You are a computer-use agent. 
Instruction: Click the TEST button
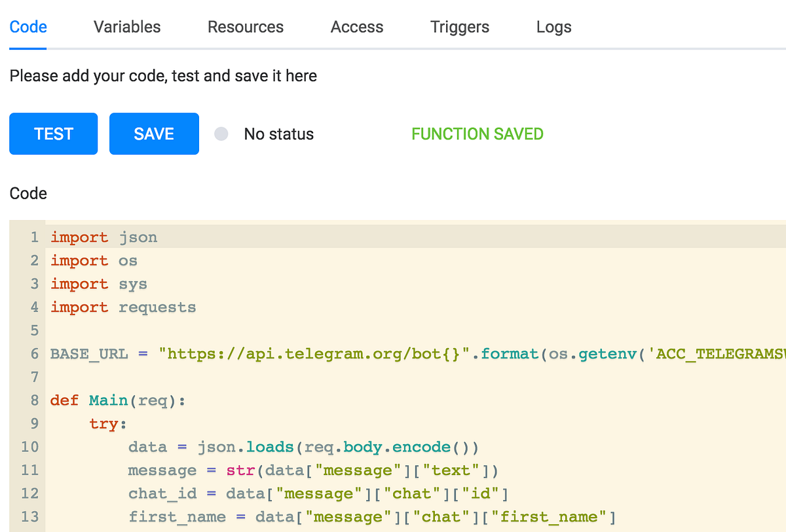[53, 134]
